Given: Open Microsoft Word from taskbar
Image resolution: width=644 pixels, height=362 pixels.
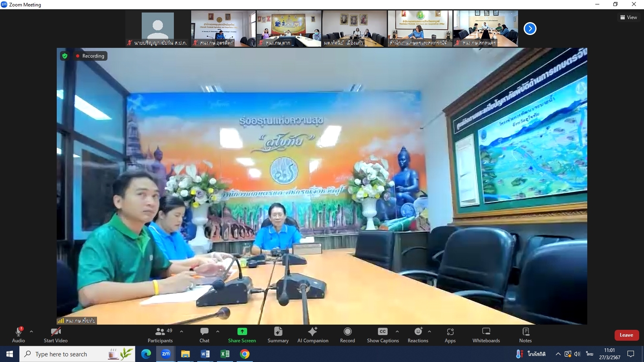Looking at the screenshot, I should point(205,354).
